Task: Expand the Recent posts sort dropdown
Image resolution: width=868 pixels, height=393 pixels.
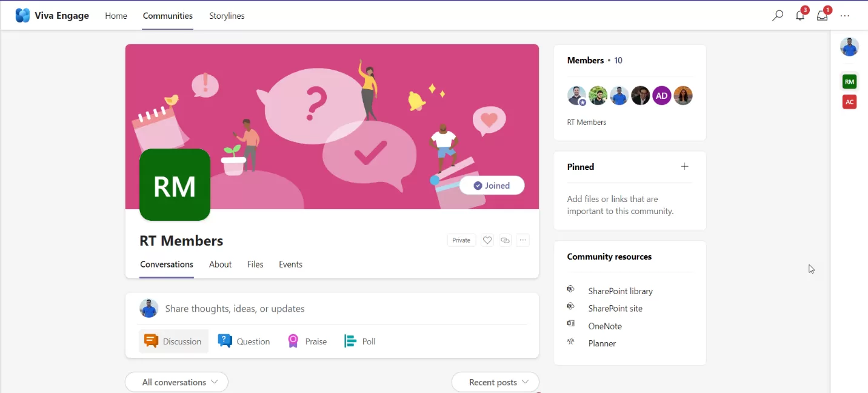Action: pos(495,382)
